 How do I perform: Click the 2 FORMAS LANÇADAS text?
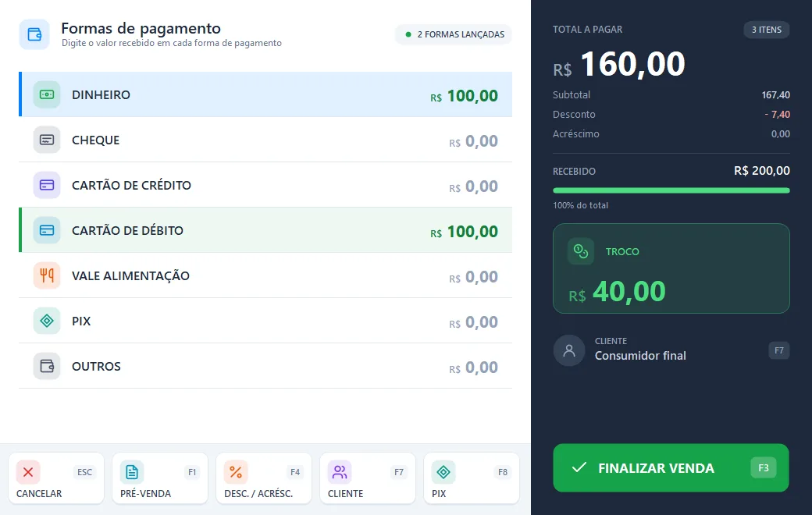pos(461,34)
